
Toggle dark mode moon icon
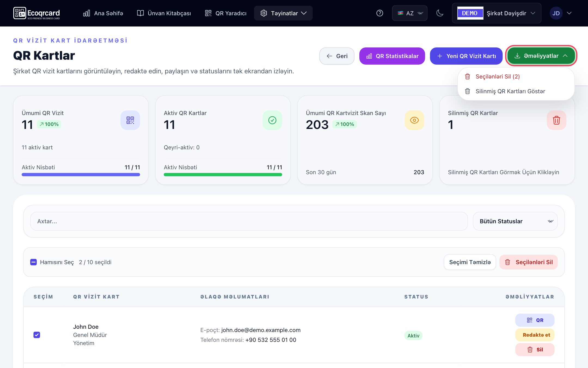pyautogui.click(x=440, y=13)
